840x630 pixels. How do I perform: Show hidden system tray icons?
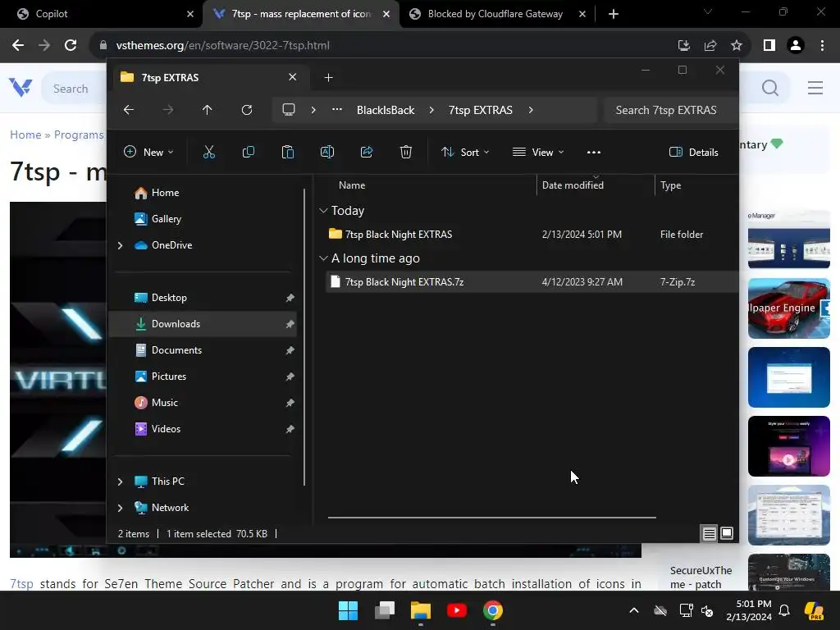pos(634,610)
